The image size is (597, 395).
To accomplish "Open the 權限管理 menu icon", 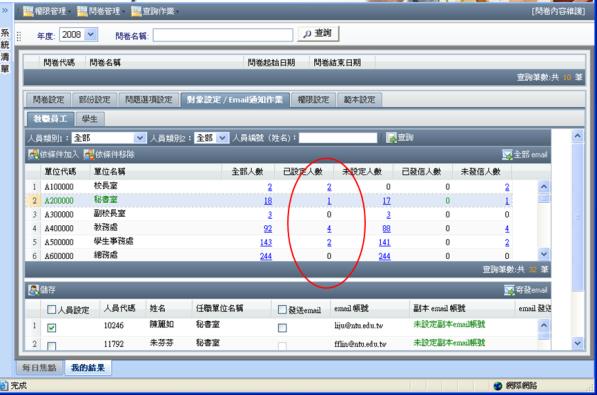I will 28,11.
